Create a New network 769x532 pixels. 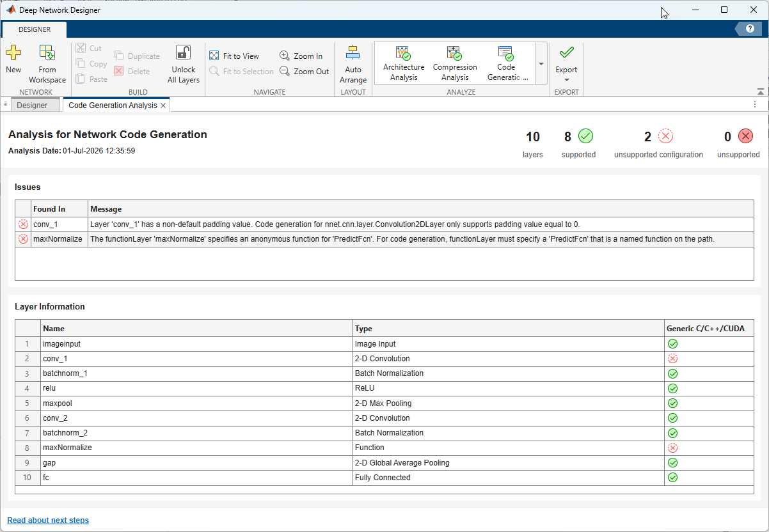point(13,60)
